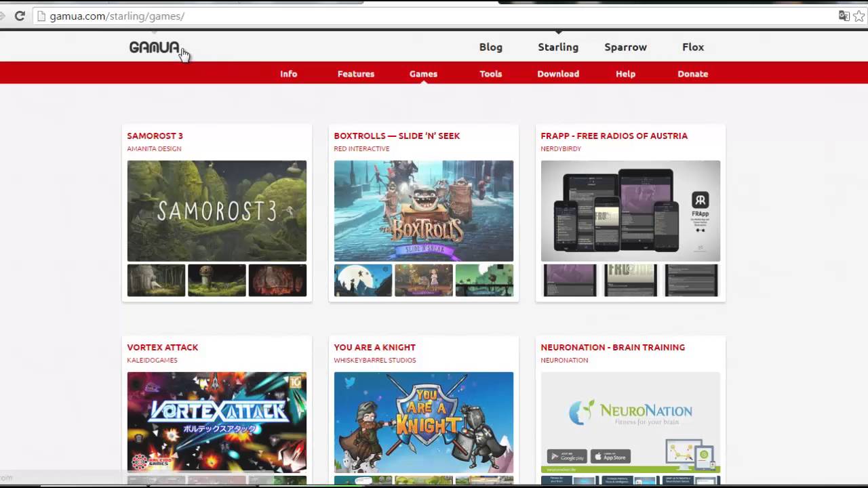This screenshot has width=868, height=488.
Task: Open second small Boxtrolls screenshot
Action: coord(424,281)
